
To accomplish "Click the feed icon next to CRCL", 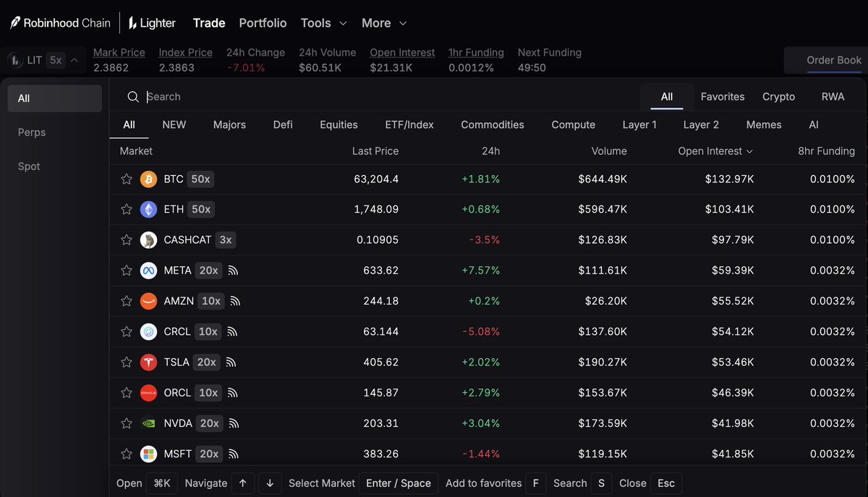I will click(232, 331).
